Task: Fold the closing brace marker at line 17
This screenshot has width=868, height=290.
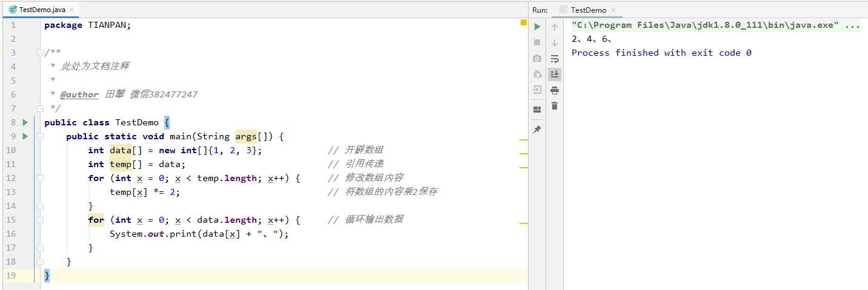Action: click(39, 248)
